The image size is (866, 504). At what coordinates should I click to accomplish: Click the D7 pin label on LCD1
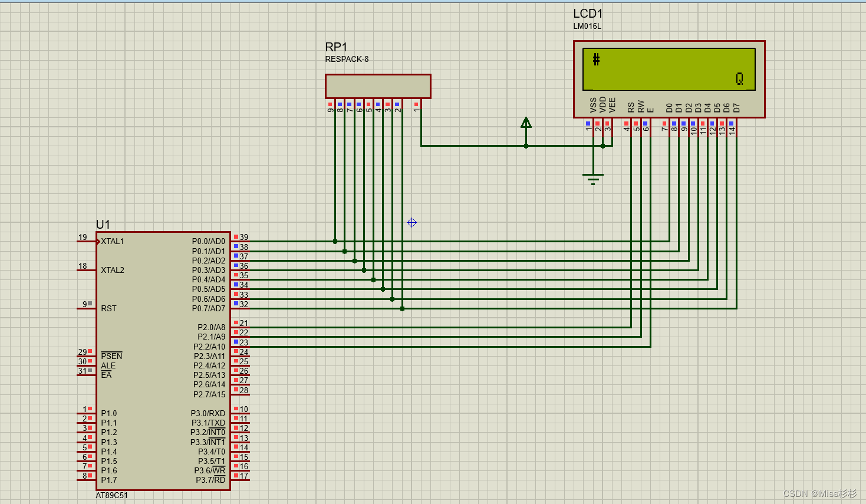pyautogui.click(x=736, y=108)
